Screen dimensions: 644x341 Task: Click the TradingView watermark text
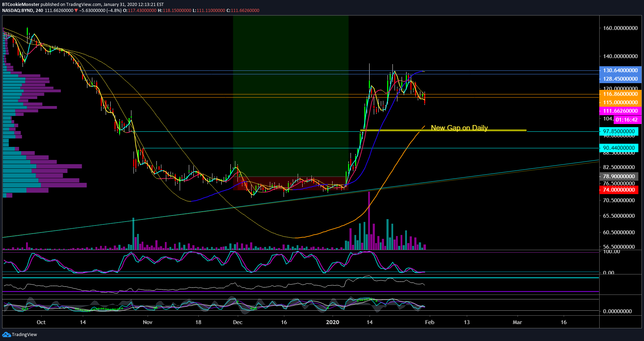point(24,335)
